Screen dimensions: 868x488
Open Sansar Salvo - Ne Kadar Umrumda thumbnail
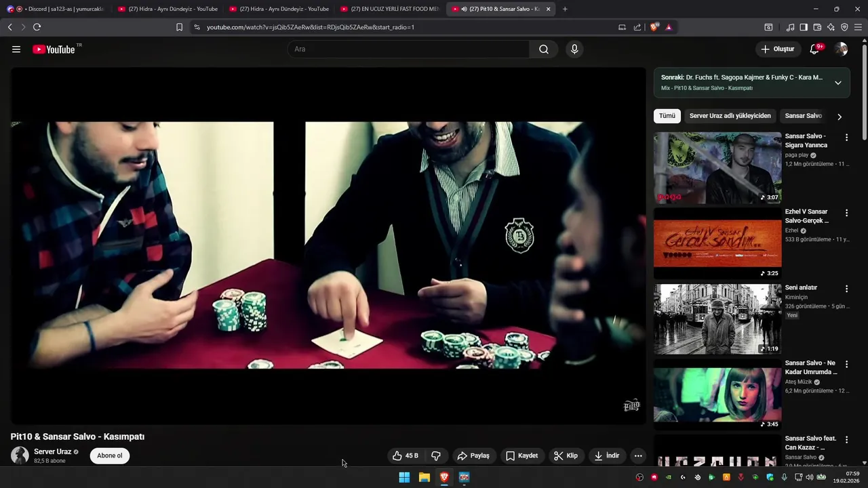[x=717, y=395]
